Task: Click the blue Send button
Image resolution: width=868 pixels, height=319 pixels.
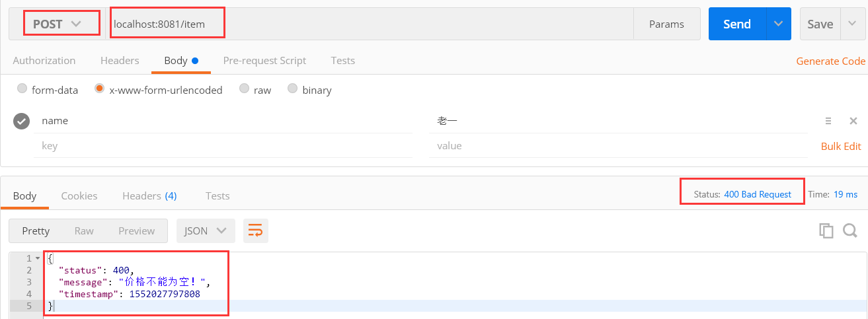Action: coord(736,24)
